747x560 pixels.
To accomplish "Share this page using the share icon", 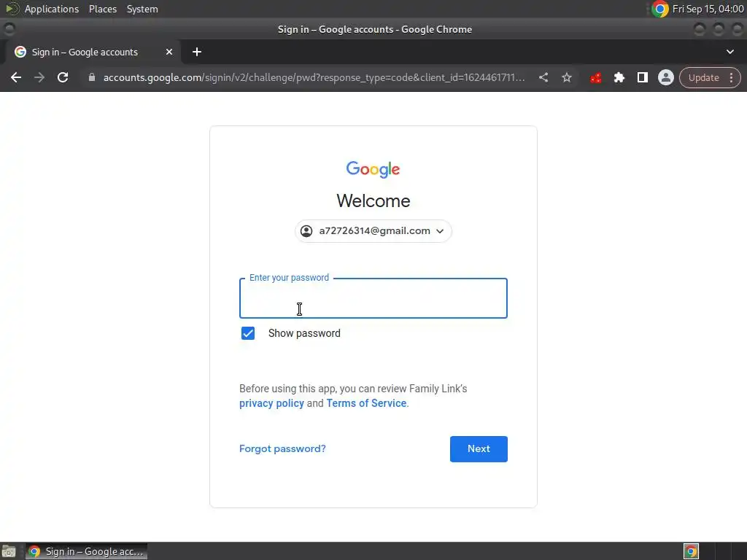I will tap(543, 77).
